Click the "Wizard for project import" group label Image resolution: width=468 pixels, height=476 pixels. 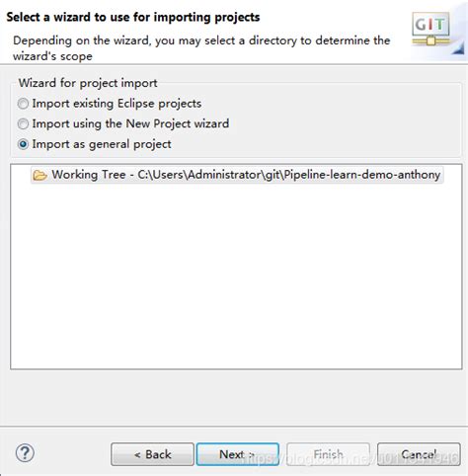pos(88,83)
